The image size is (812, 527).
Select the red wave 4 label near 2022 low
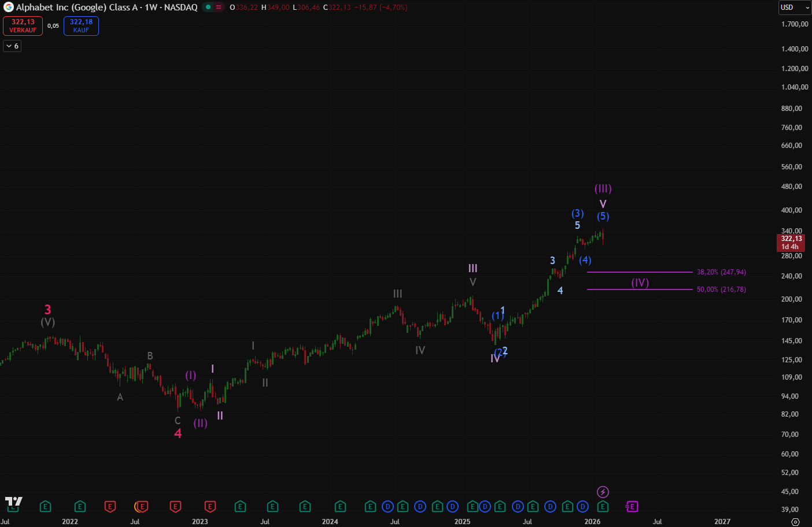tap(178, 433)
